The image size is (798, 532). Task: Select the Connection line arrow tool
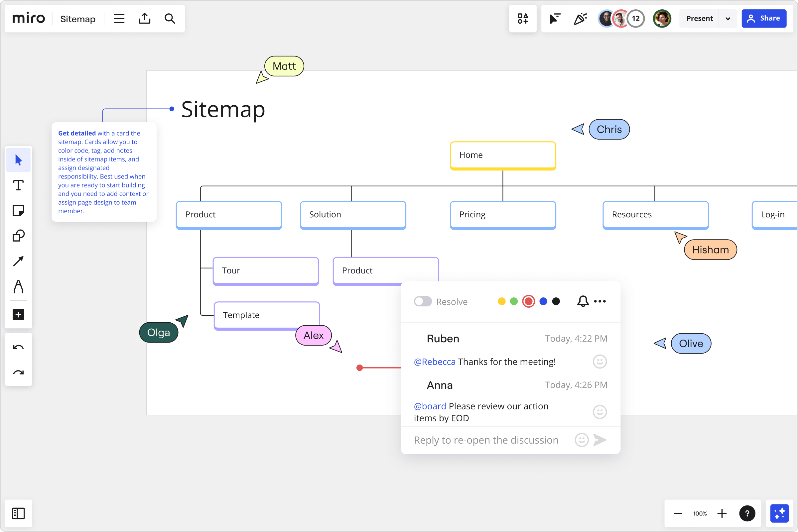(x=18, y=261)
